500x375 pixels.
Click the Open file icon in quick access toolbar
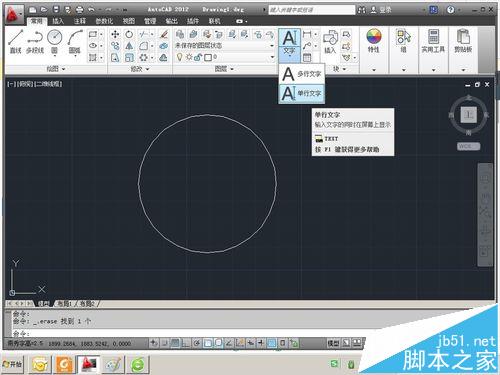coord(44,10)
